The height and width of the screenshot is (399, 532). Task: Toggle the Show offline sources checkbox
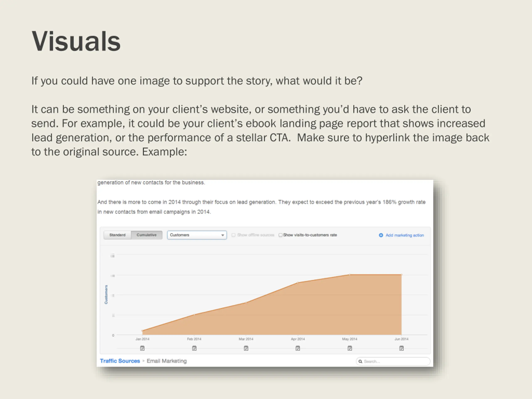click(233, 235)
